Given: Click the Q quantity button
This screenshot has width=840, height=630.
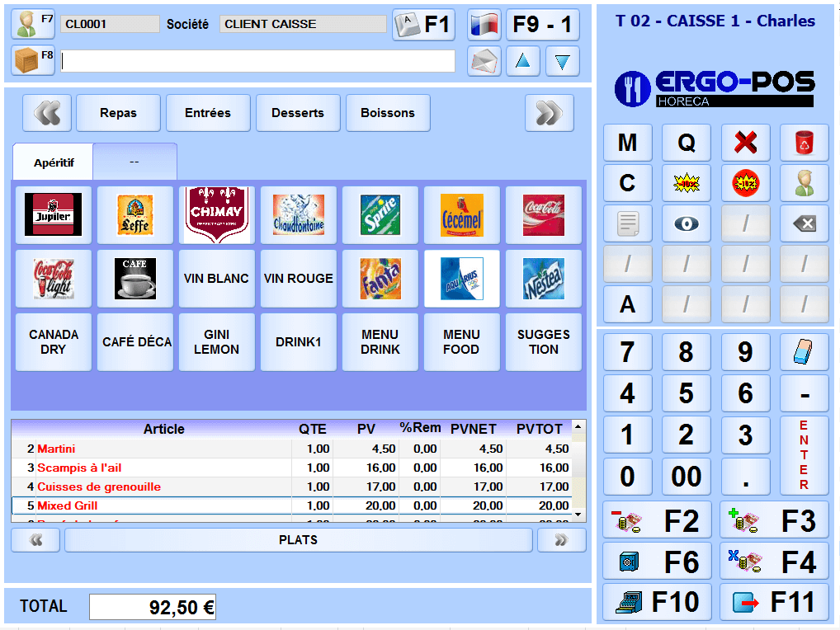Looking at the screenshot, I should pyautogui.click(x=687, y=143).
